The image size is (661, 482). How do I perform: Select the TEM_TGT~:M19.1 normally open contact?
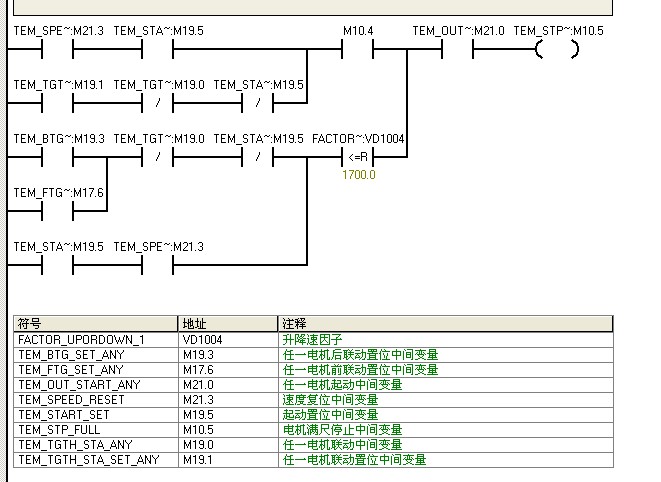tap(58, 103)
